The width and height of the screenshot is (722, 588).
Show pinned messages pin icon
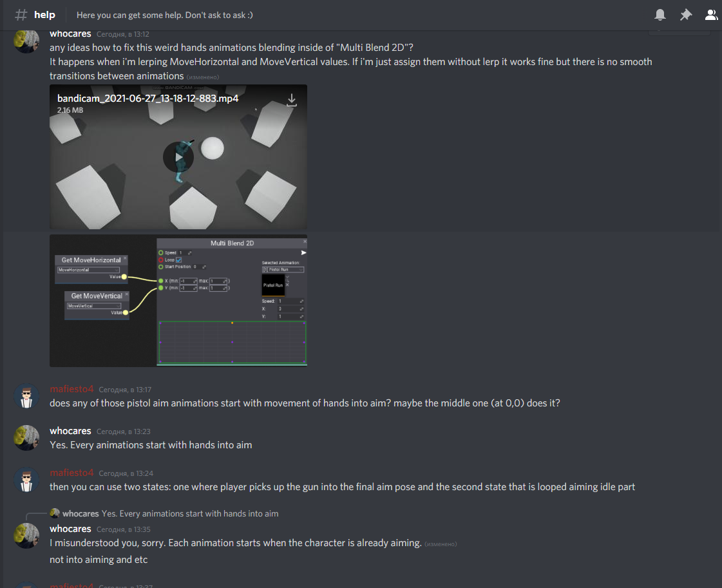tap(686, 15)
